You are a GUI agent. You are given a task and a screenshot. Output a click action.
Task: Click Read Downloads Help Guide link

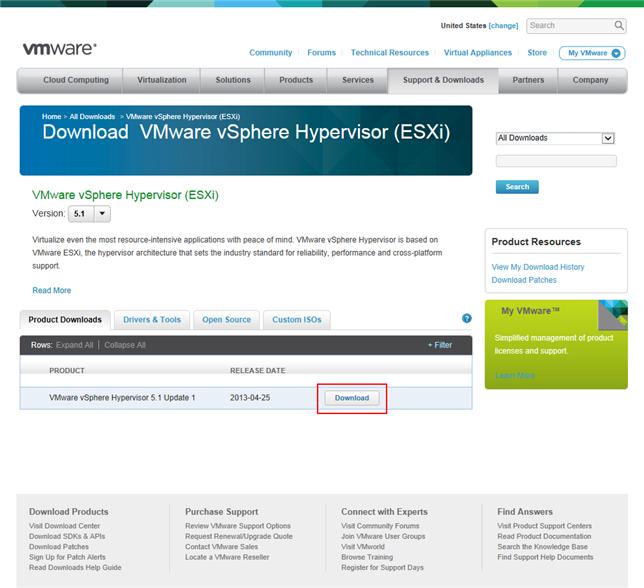pos(75,567)
